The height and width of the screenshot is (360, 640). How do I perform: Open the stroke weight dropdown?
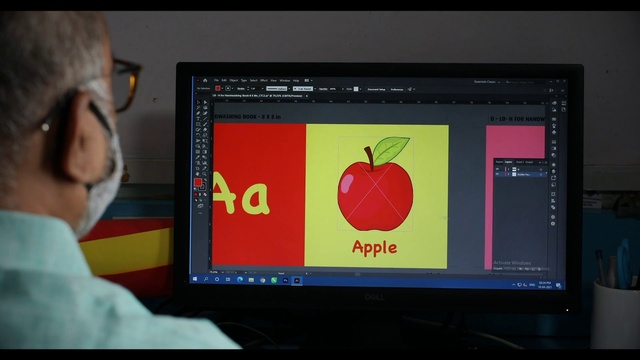(262, 89)
